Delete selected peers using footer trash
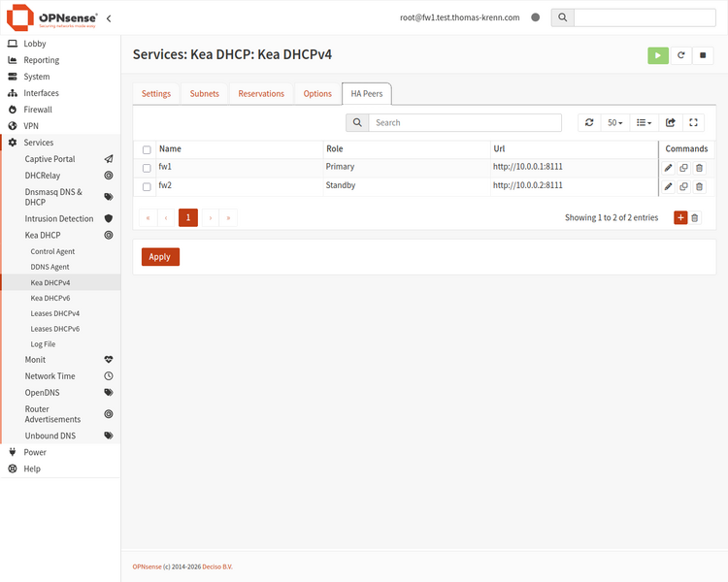Viewport: 728px width, 582px height. tap(695, 217)
